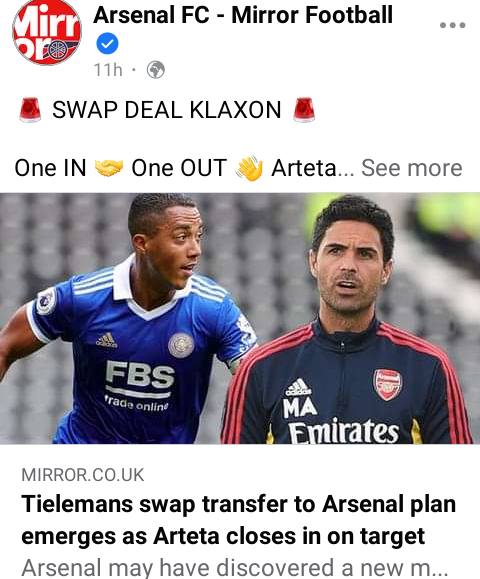Click the 11h post timestamp
The image size is (480, 579).
click(108, 70)
